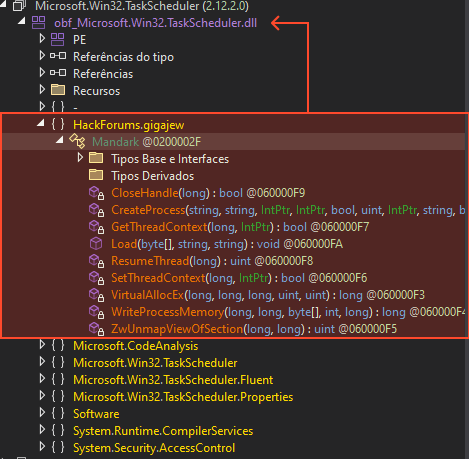Select the Software namespace label
Screen dimensions: 469x459
tap(96, 414)
